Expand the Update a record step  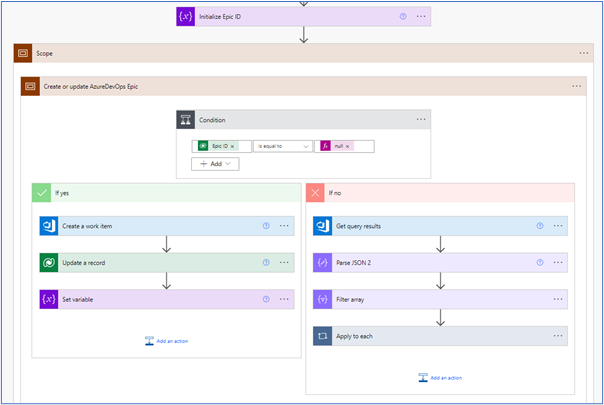pos(167,263)
